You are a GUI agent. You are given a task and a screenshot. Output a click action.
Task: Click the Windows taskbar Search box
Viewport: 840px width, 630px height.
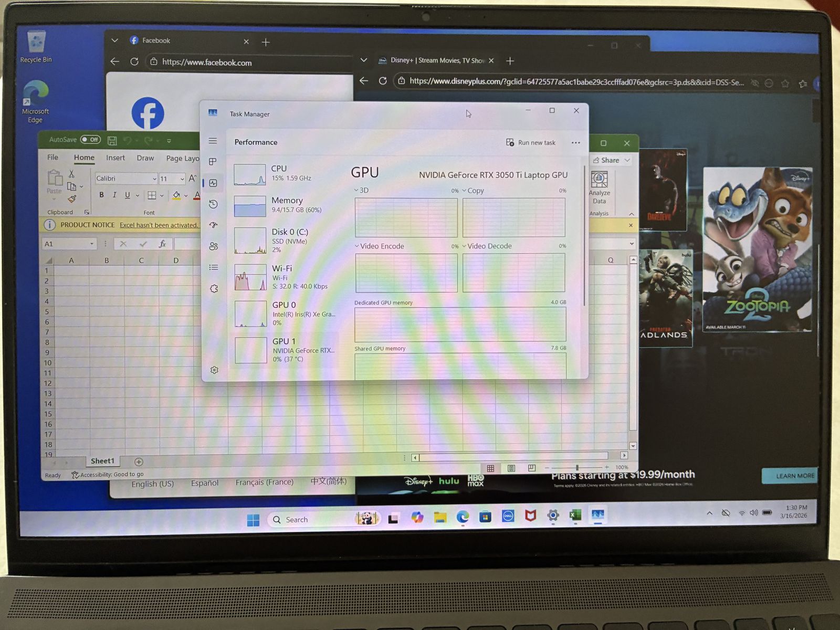[x=315, y=519]
